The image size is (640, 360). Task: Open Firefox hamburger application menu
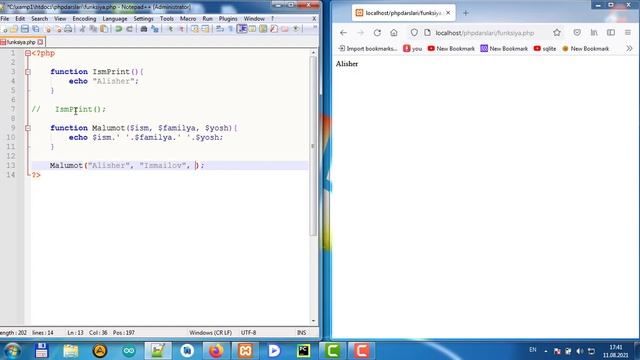(x=628, y=33)
